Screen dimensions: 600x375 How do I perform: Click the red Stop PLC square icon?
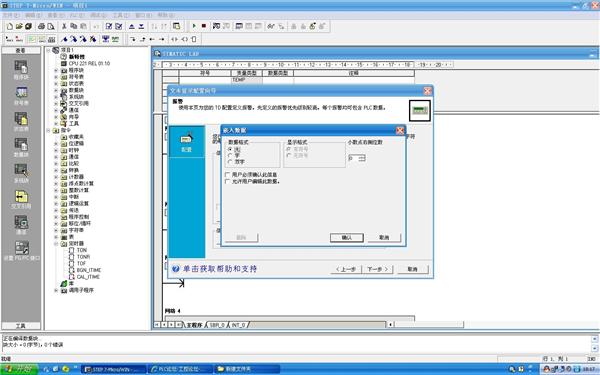coord(204,26)
